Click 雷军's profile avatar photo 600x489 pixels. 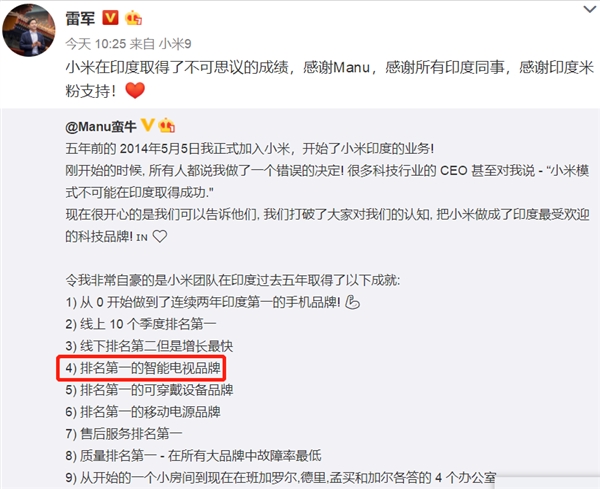point(29,30)
